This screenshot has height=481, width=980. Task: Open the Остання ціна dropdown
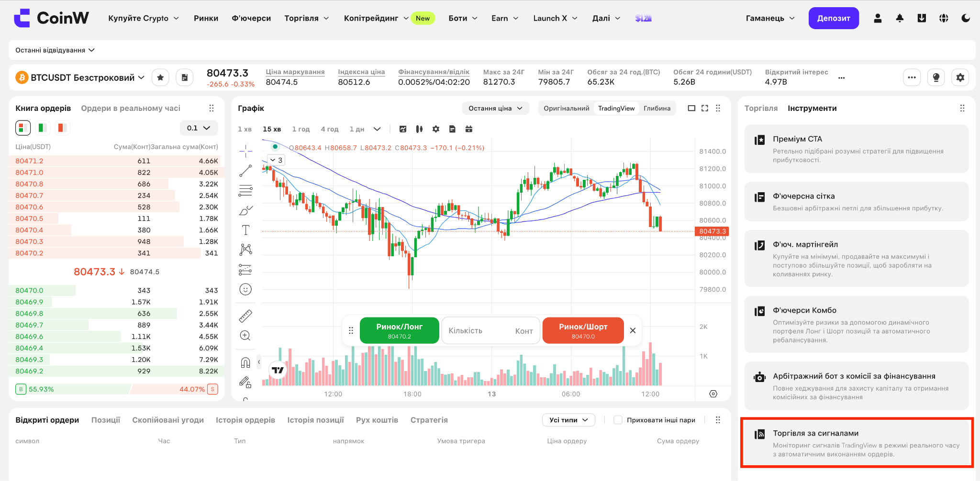tap(495, 108)
